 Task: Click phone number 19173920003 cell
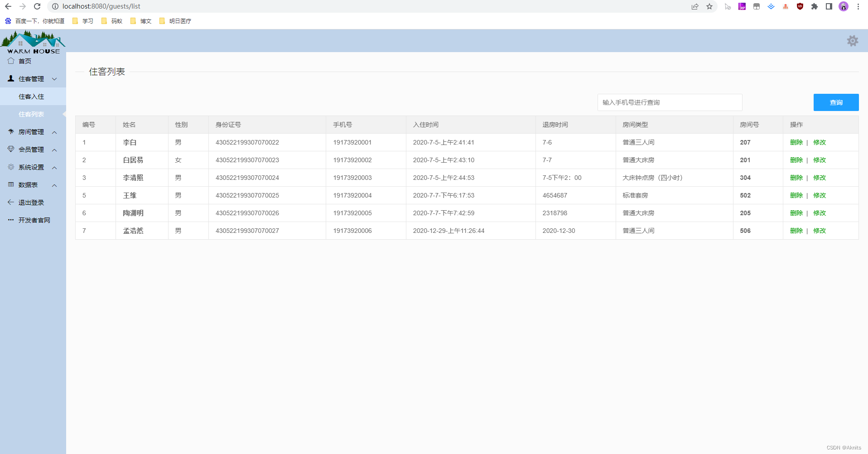pyautogui.click(x=366, y=178)
